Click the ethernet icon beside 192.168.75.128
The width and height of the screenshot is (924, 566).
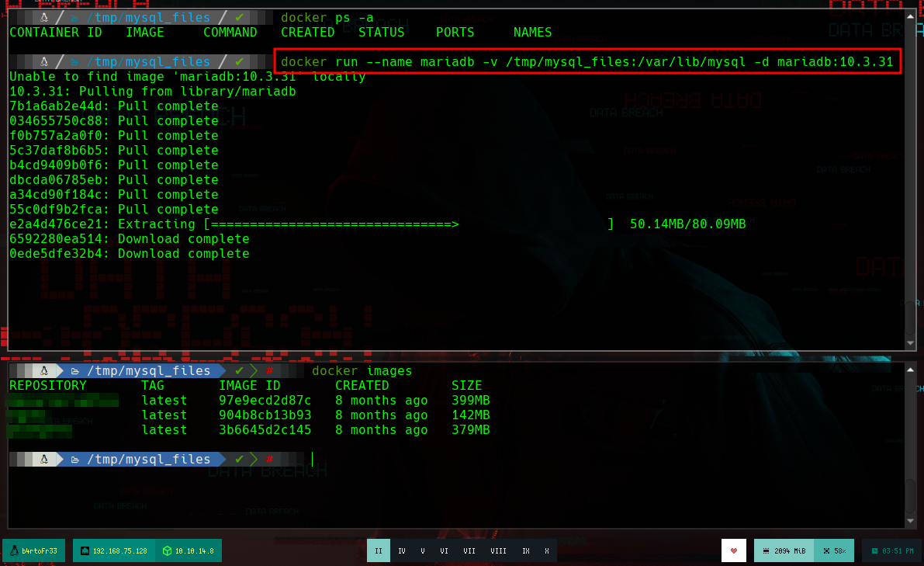(85, 550)
